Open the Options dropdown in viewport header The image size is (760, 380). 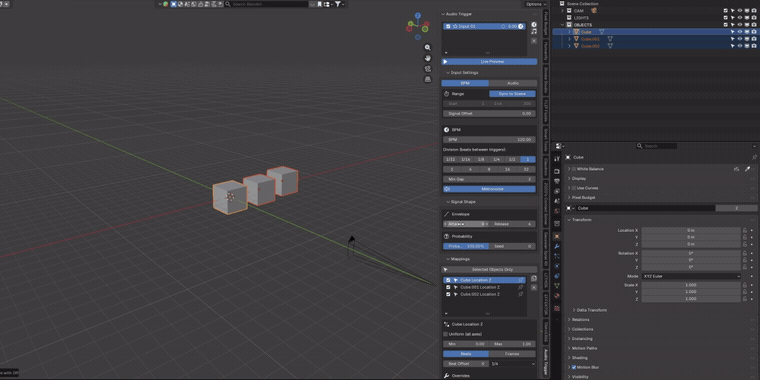[x=536, y=4]
